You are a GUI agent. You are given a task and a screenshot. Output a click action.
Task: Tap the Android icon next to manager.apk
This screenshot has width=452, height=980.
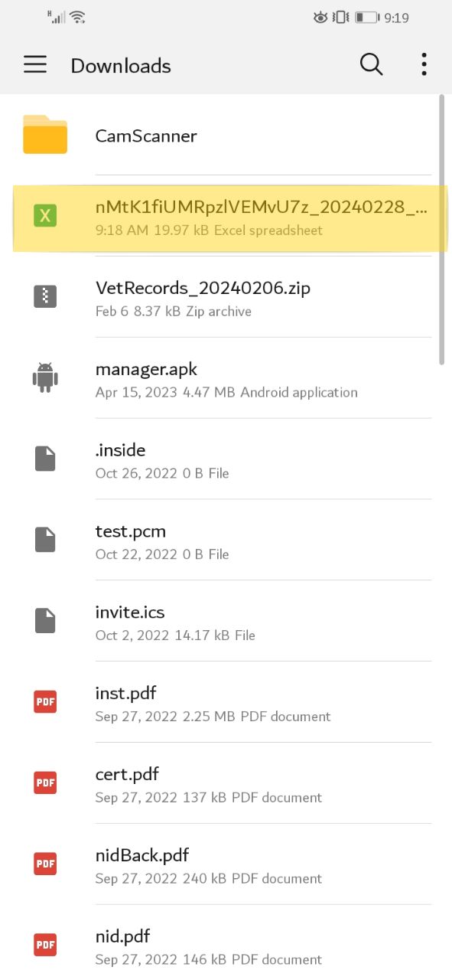click(45, 377)
